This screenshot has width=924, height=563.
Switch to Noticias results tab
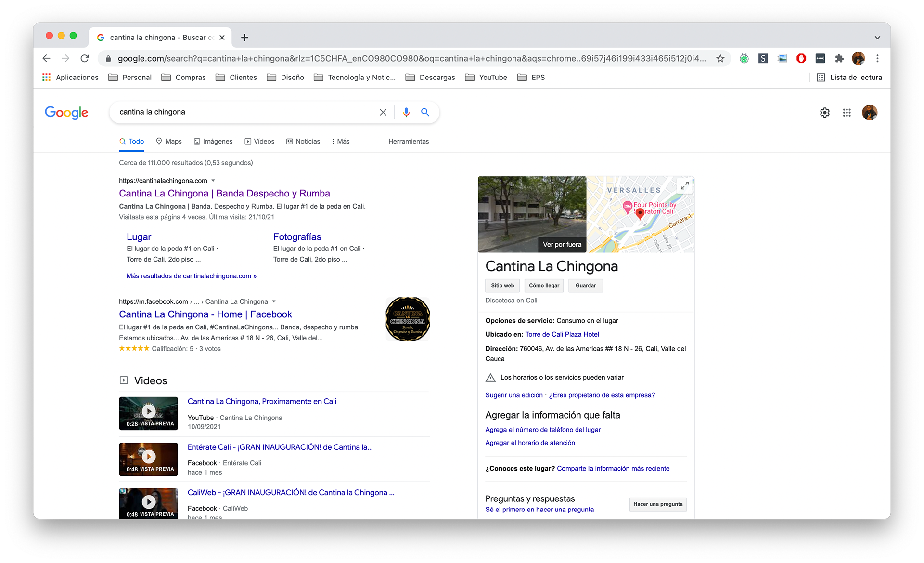coord(303,141)
